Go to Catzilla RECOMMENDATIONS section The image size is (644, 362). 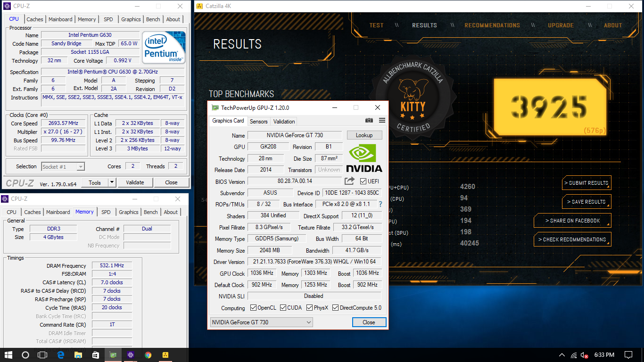(x=492, y=25)
